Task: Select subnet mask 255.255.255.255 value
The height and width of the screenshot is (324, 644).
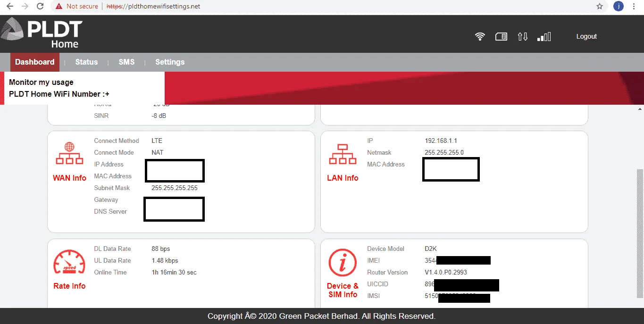Action: point(174,188)
